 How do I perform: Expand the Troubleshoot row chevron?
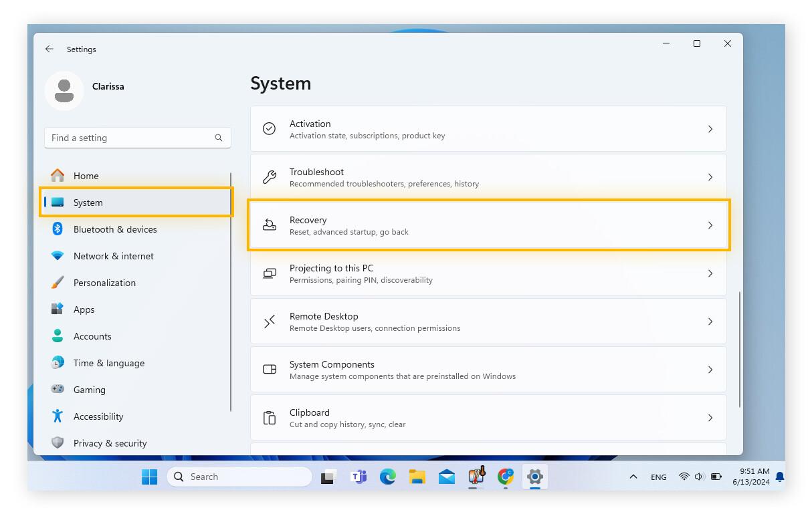click(x=710, y=177)
